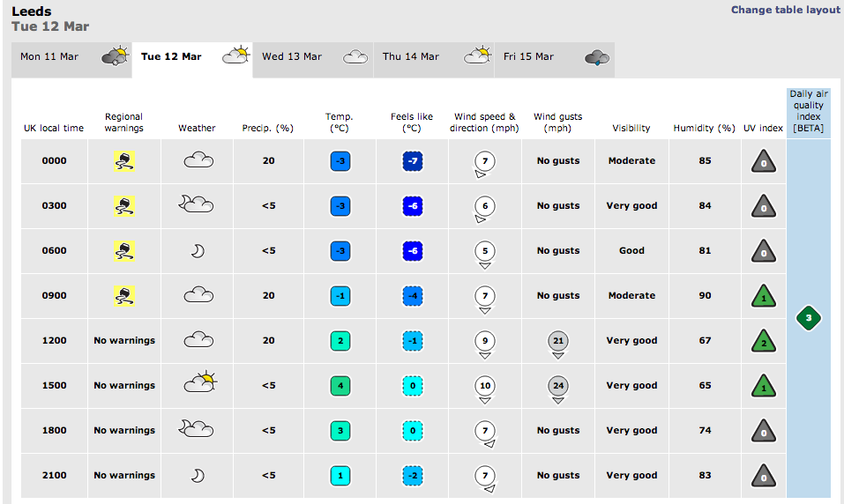Click the wind gust 21 icon at 1200

coord(558,345)
